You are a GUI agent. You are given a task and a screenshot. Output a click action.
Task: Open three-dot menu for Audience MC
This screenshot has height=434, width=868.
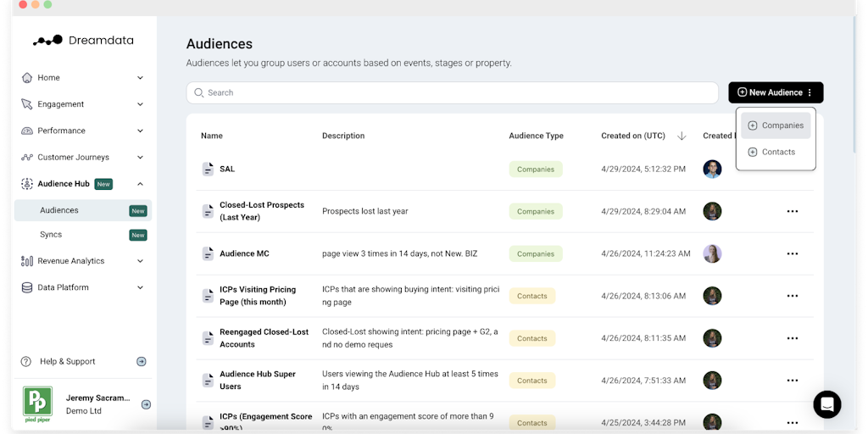792,253
